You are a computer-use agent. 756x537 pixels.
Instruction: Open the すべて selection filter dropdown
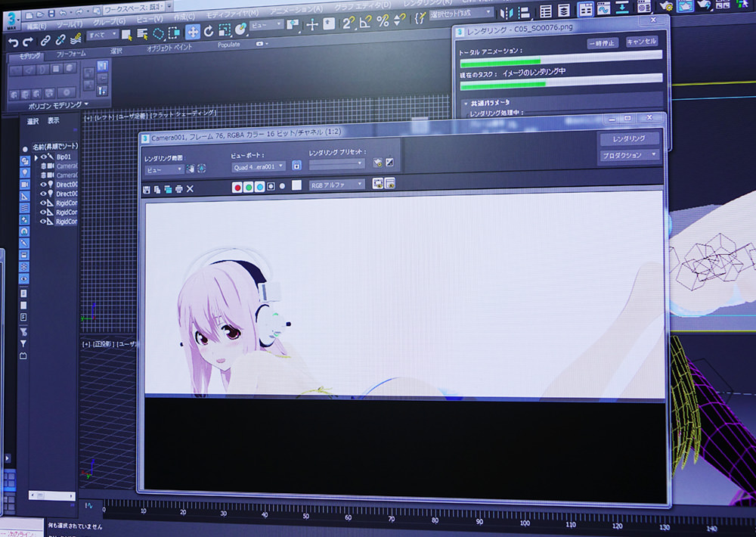[x=102, y=36]
